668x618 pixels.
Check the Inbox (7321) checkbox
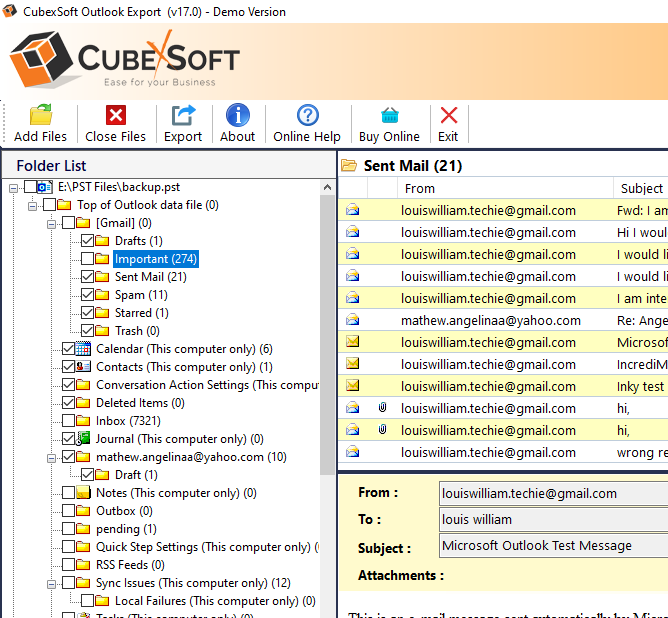click(x=68, y=421)
